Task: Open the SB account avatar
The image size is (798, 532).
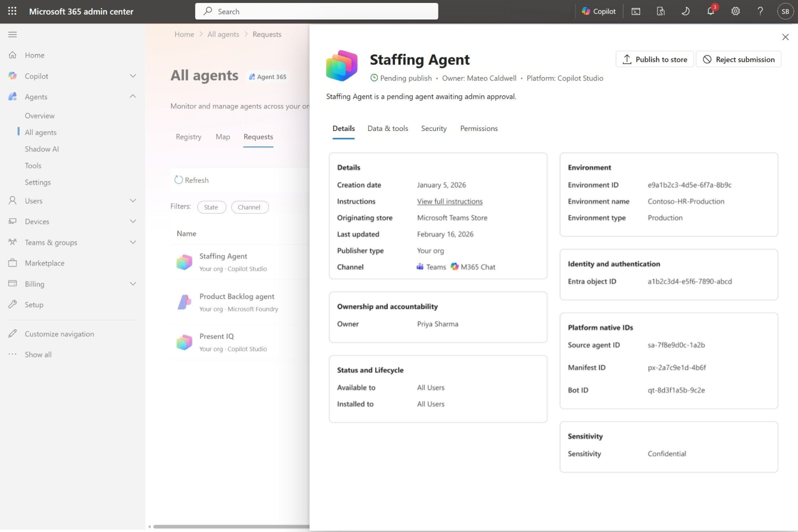Action: point(785,11)
